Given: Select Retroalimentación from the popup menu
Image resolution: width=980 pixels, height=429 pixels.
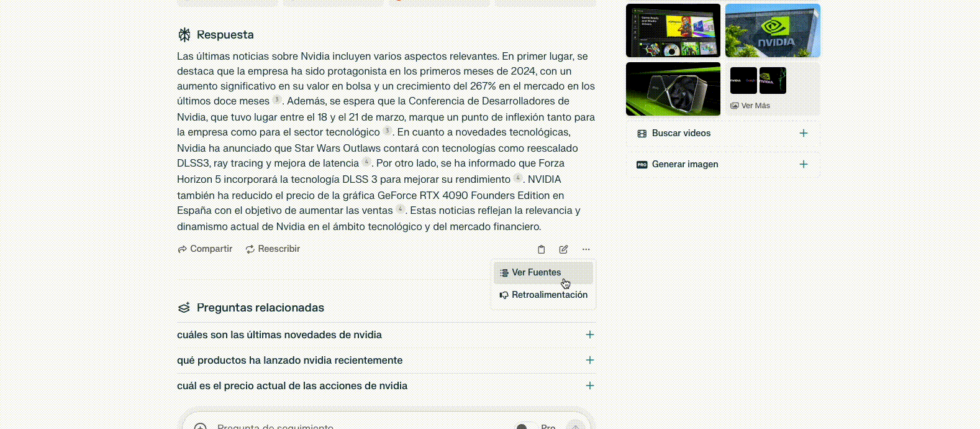Looking at the screenshot, I should tap(543, 295).
